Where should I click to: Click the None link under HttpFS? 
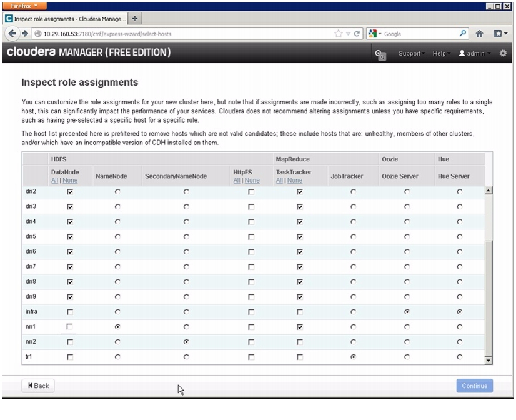tap(252, 181)
